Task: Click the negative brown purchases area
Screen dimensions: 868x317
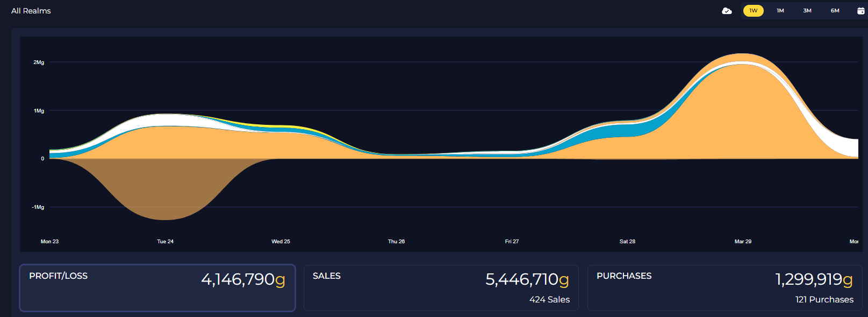Action: click(x=165, y=188)
